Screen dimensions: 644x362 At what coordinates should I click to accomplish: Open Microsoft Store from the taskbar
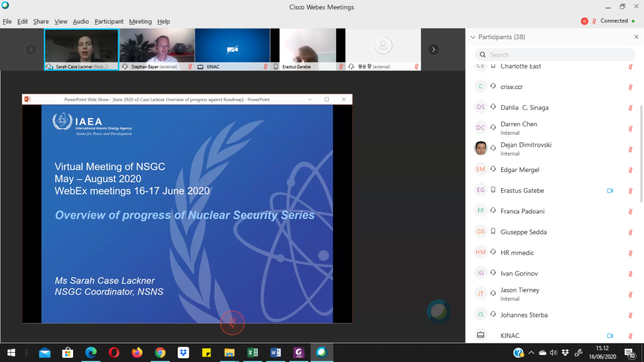click(67, 353)
